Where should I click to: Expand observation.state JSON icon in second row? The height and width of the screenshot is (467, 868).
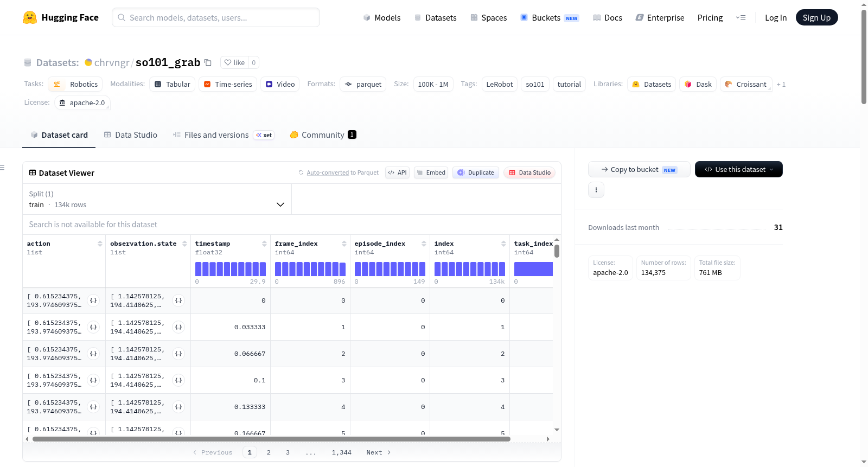pyautogui.click(x=178, y=327)
